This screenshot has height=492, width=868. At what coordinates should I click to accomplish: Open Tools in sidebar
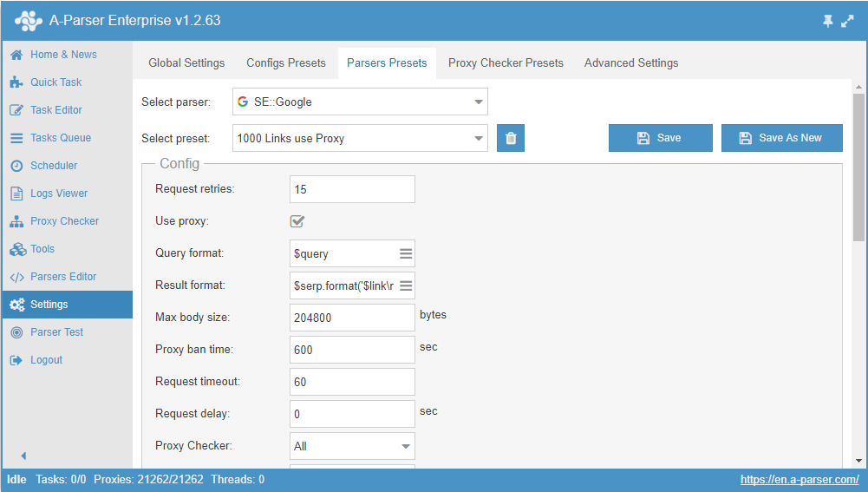[67, 248]
